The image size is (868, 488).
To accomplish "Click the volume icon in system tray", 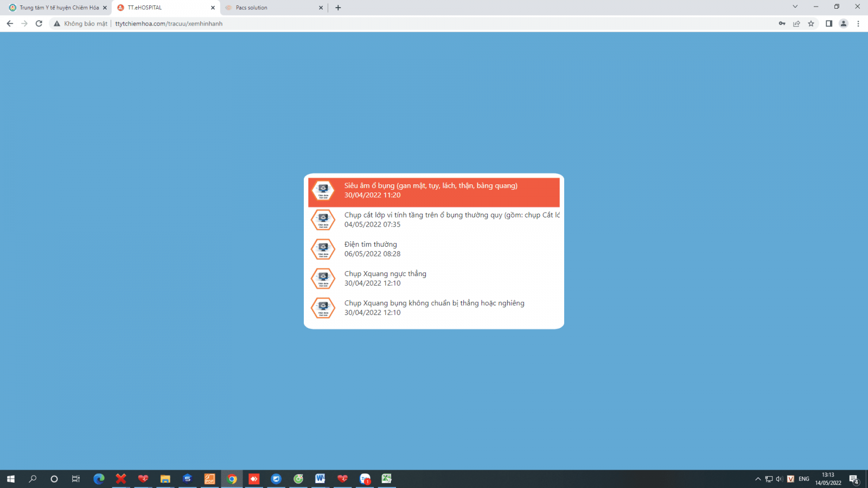I will [780, 479].
